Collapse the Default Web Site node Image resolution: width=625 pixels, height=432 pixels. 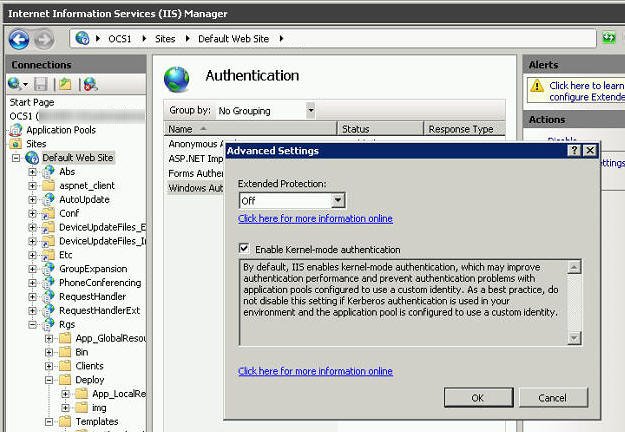(x=16, y=158)
